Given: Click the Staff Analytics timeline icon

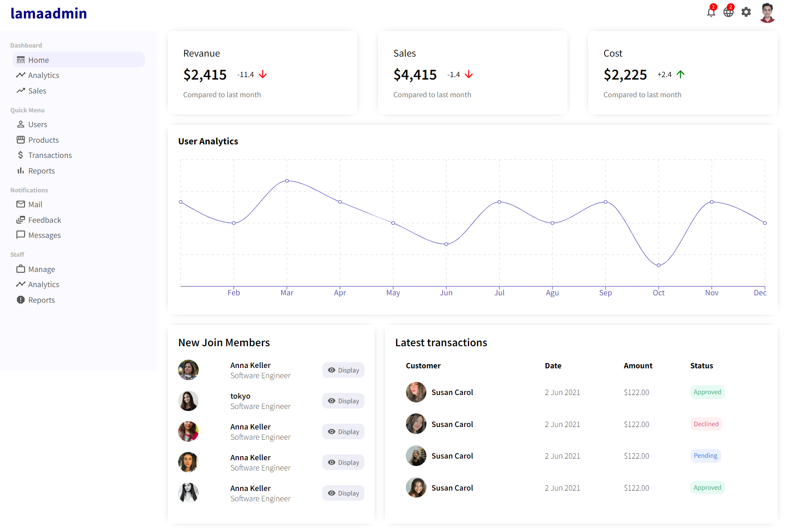Looking at the screenshot, I should pyautogui.click(x=21, y=284).
